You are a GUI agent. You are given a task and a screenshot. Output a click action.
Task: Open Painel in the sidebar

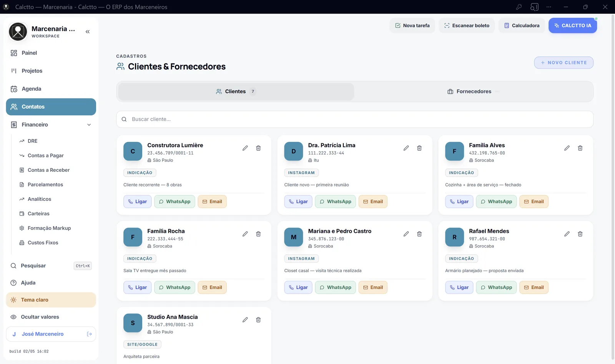click(51, 53)
